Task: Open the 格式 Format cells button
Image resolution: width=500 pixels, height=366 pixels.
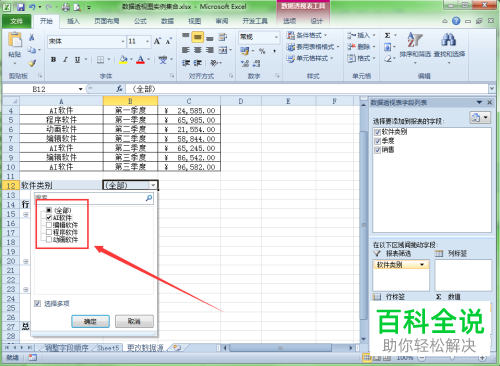Action: point(361,58)
